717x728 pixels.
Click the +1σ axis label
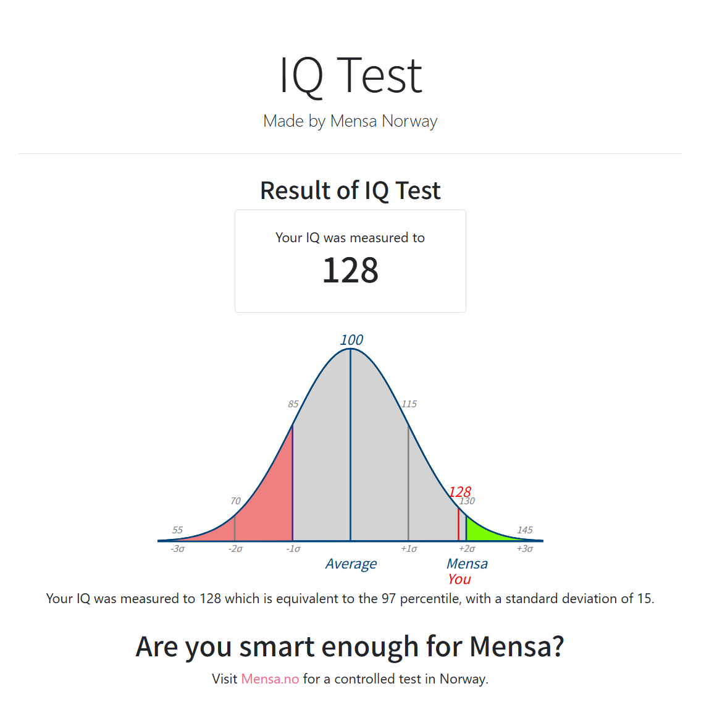pyautogui.click(x=409, y=549)
